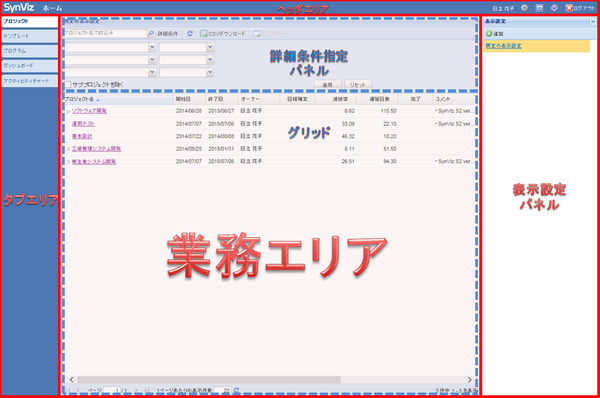600x398 pixels.
Task: Reload the grid using the pager refresh icon
Action: 236,390
